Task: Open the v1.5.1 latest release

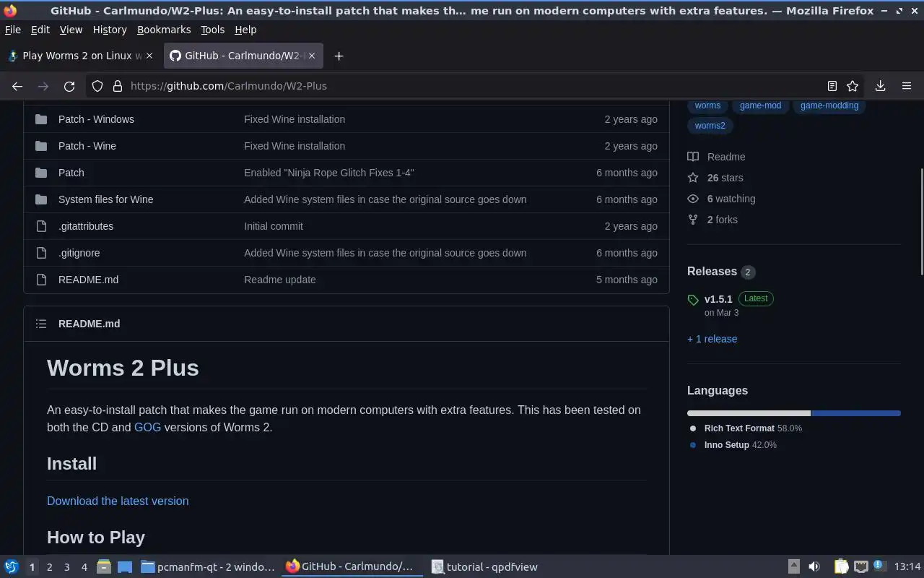Action: [x=718, y=299]
